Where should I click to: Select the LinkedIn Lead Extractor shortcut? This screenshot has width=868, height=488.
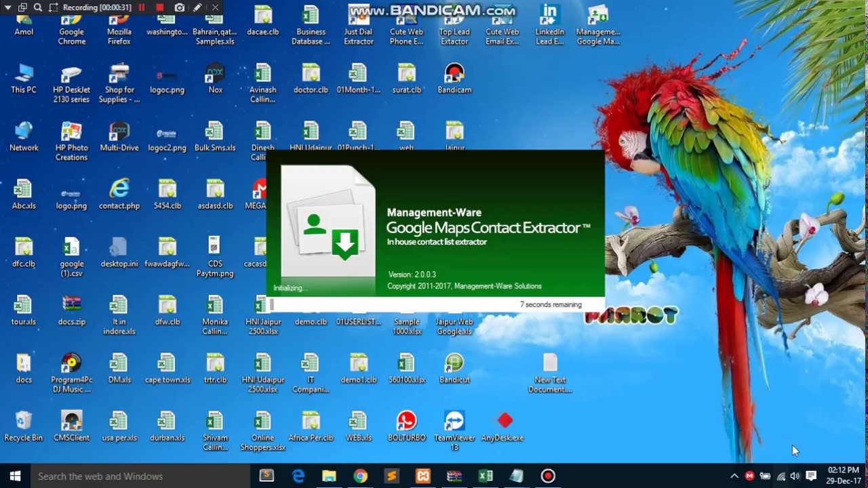(x=549, y=26)
